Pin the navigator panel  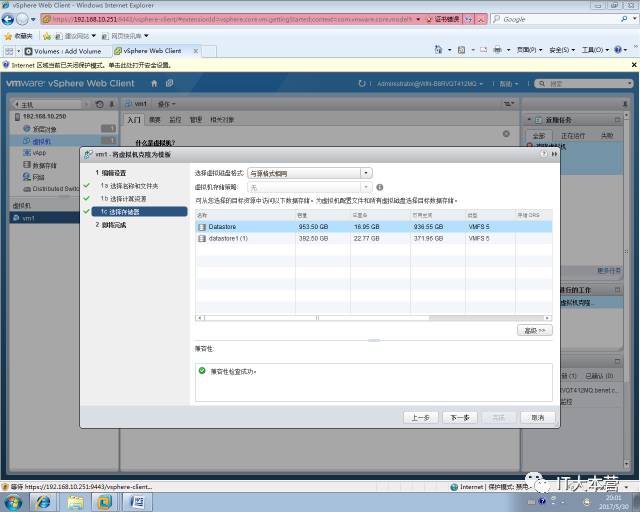click(x=112, y=105)
